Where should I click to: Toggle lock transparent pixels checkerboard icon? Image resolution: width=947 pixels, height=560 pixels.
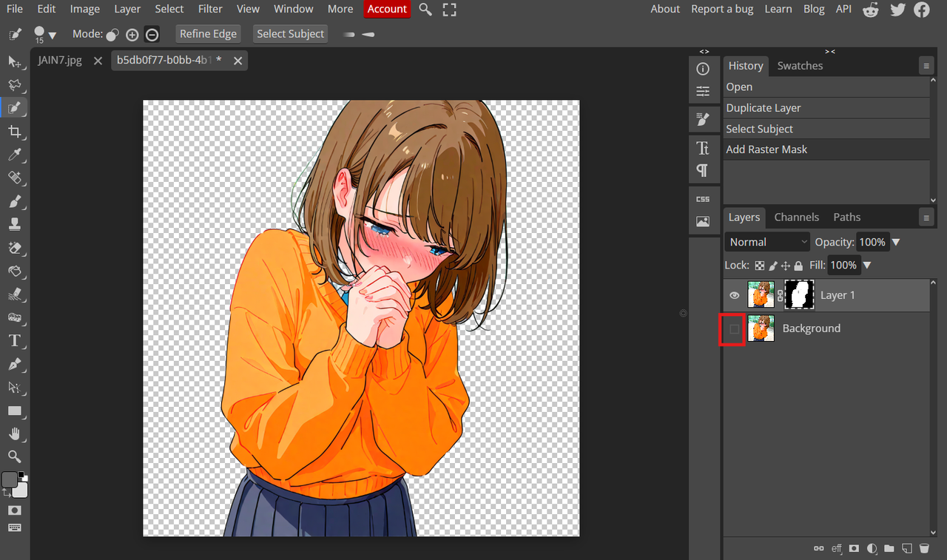pos(760,266)
